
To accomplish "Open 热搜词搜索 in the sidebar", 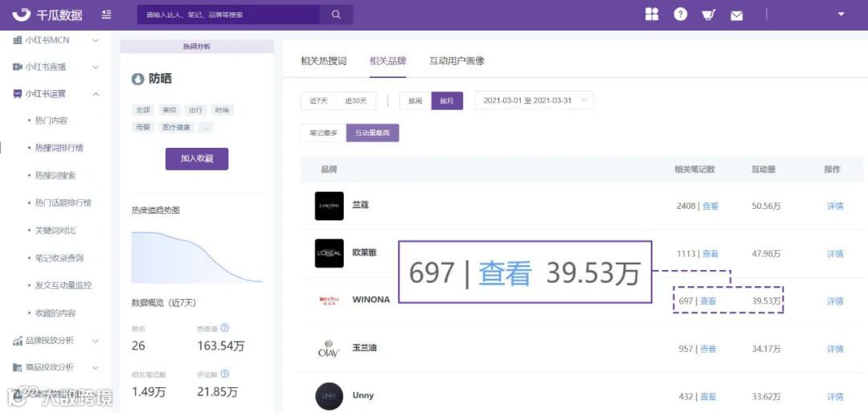I will (x=55, y=175).
